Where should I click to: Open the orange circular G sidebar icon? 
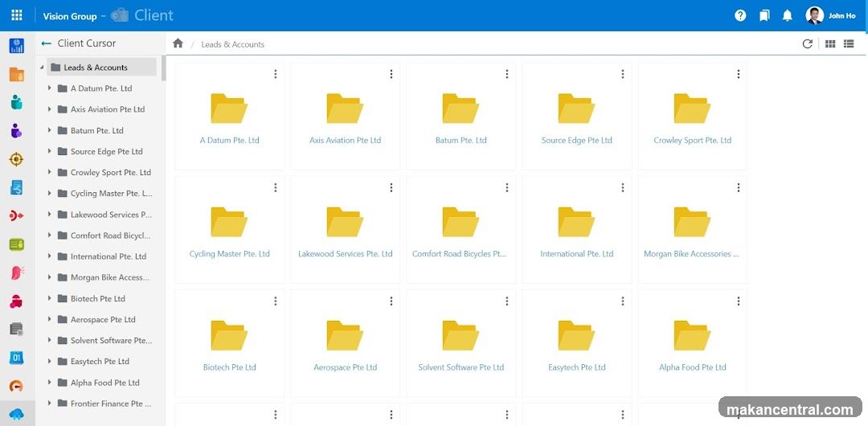[17, 386]
